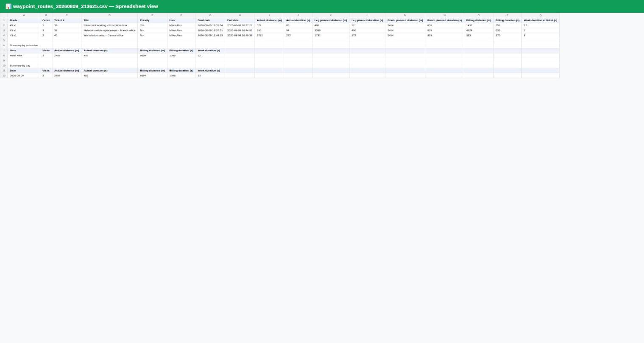Screen dimensions: 644x343
Task: Click 'Summary by day' cell
Action: tap(24, 66)
